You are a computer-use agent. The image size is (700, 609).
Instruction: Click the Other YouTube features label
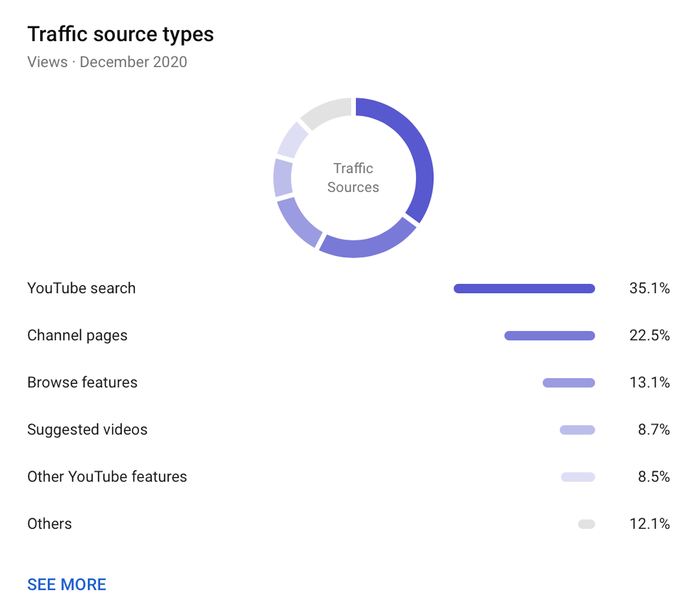[107, 477]
